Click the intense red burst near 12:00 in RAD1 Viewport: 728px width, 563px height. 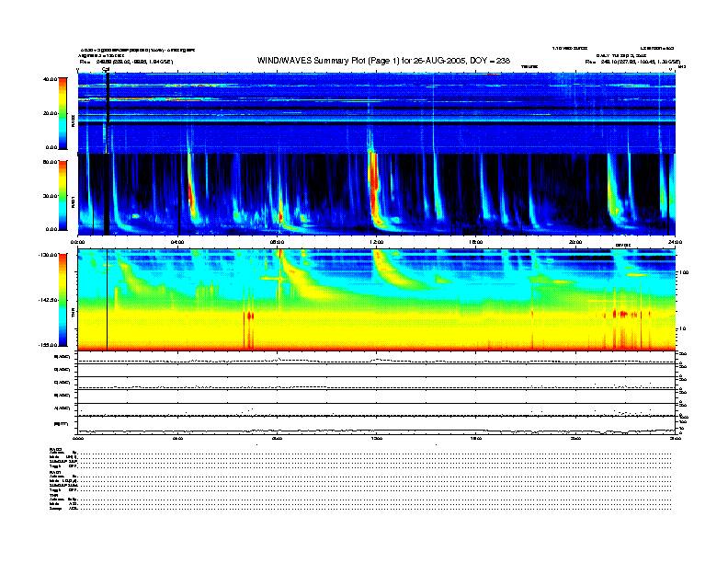pos(373,186)
